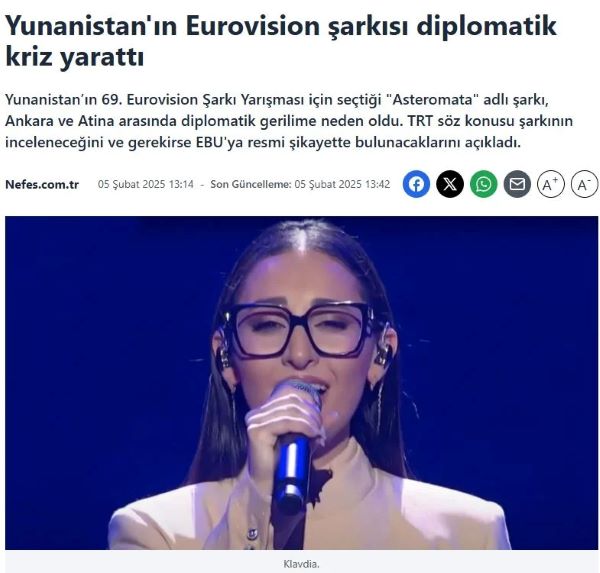Image resolution: width=600 pixels, height=573 pixels.
Task: Open the Klavdia performance photo
Action: [x=302, y=383]
